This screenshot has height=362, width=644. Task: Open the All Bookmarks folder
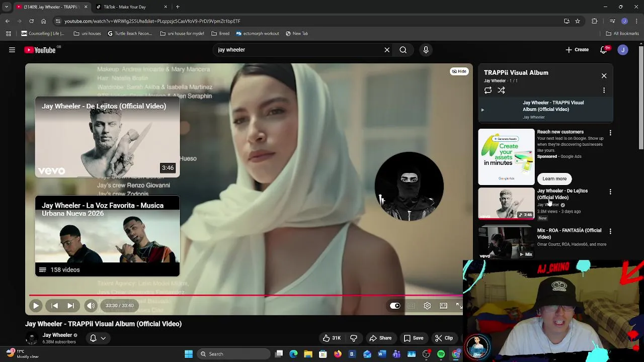pos(622,34)
